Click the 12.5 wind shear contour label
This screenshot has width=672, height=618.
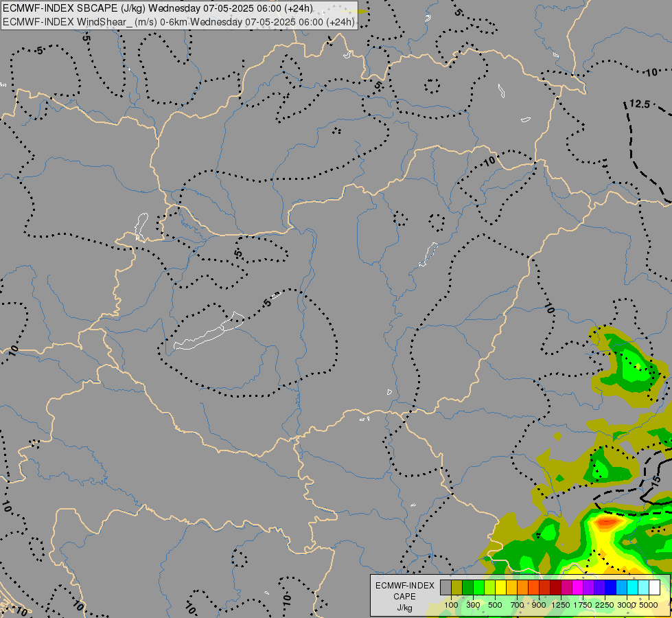click(640, 104)
